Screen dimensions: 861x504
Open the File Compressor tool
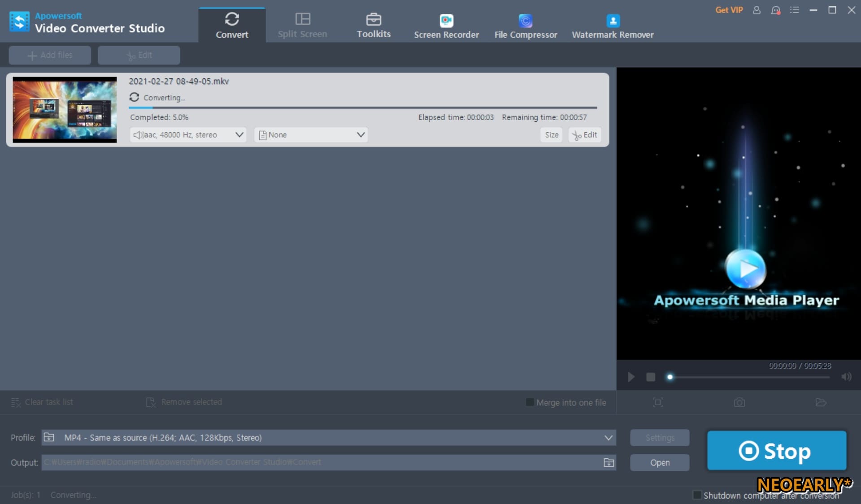point(526,26)
